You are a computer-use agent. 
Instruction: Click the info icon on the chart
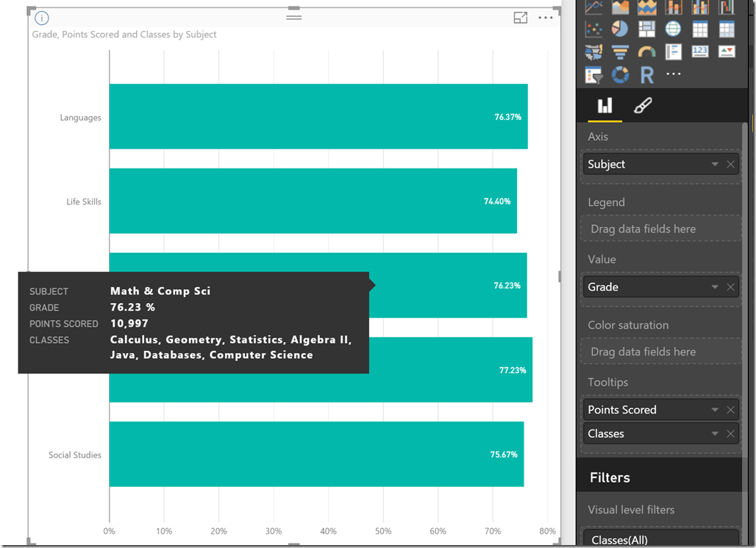[42, 18]
